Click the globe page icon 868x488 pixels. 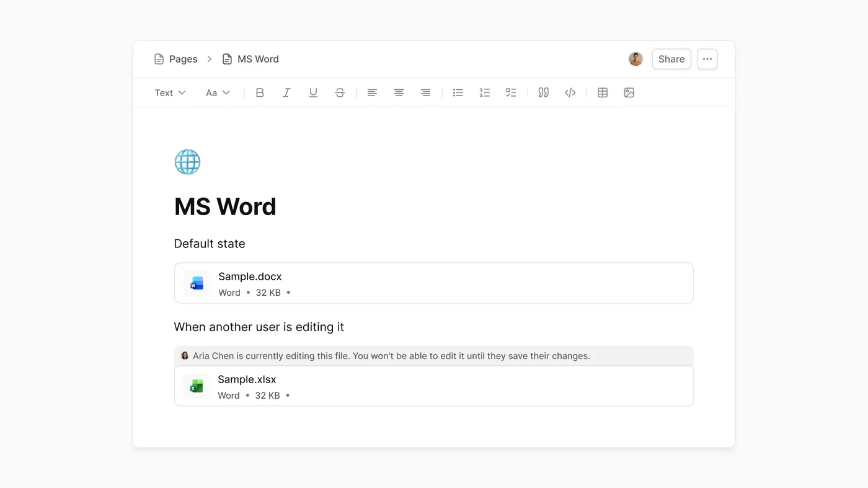[187, 162]
